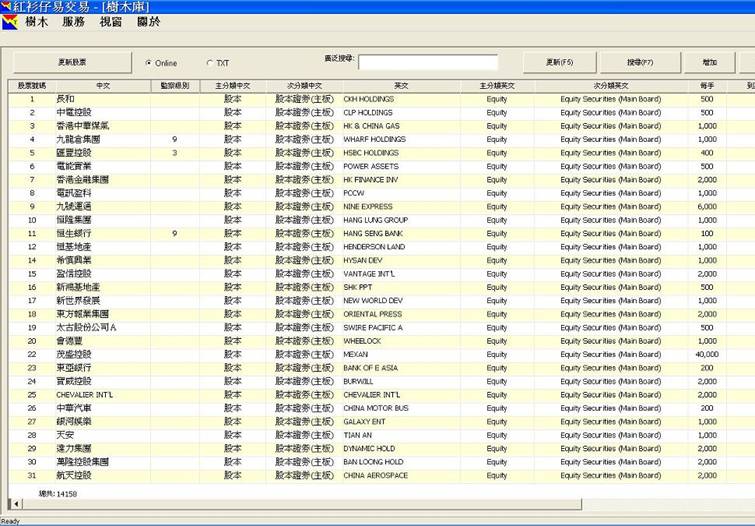Sort by the 主分類中文 column header
The height and width of the screenshot is (526, 755).
tap(233, 86)
